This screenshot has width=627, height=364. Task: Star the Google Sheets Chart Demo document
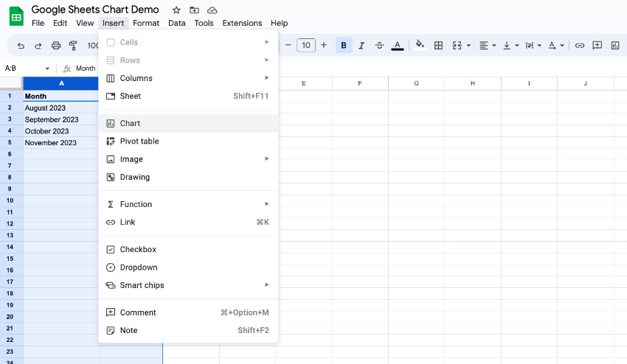click(x=176, y=10)
